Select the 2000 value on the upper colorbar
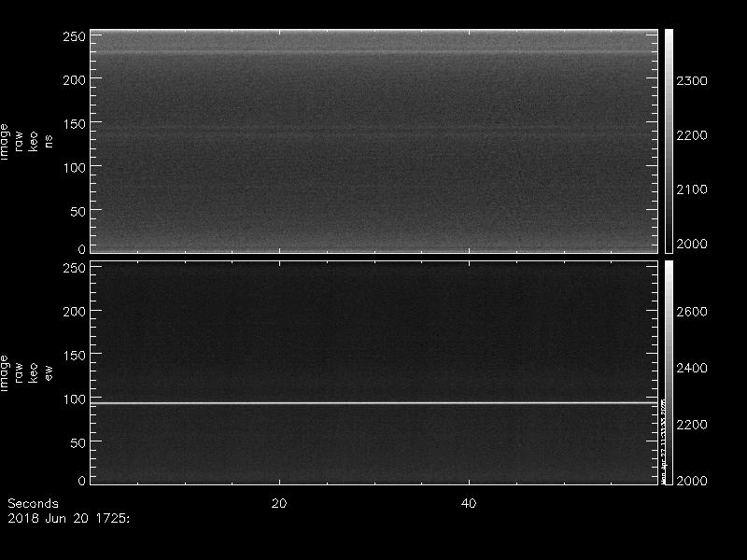The height and width of the screenshot is (560, 747). pyautogui.click(x=692, y=244)
